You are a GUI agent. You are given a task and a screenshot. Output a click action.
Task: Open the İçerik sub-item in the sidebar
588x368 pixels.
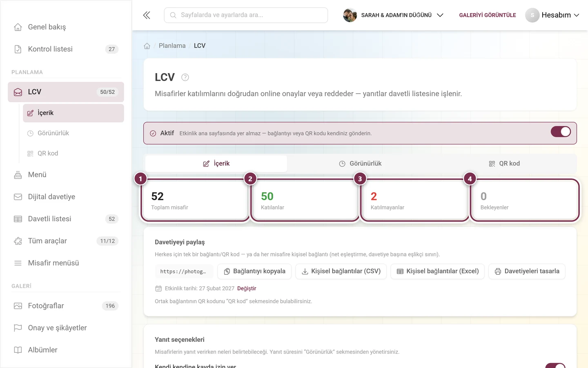(73, 113)
